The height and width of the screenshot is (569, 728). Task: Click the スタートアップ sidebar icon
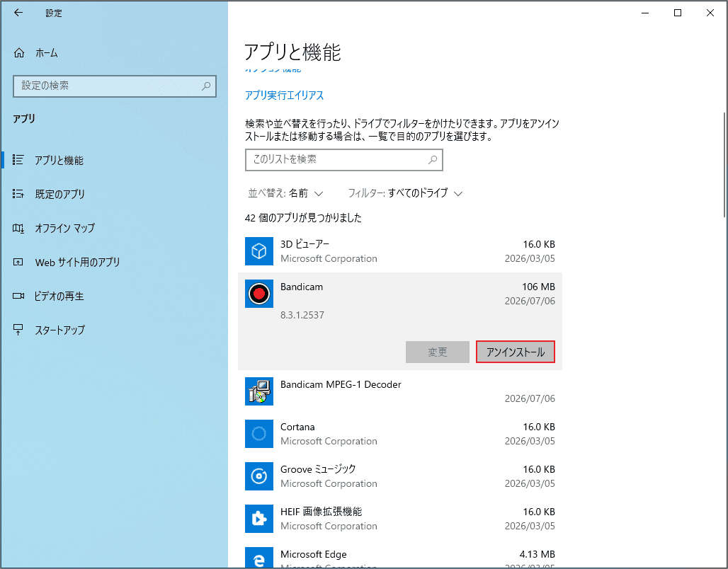click(18, 330)
